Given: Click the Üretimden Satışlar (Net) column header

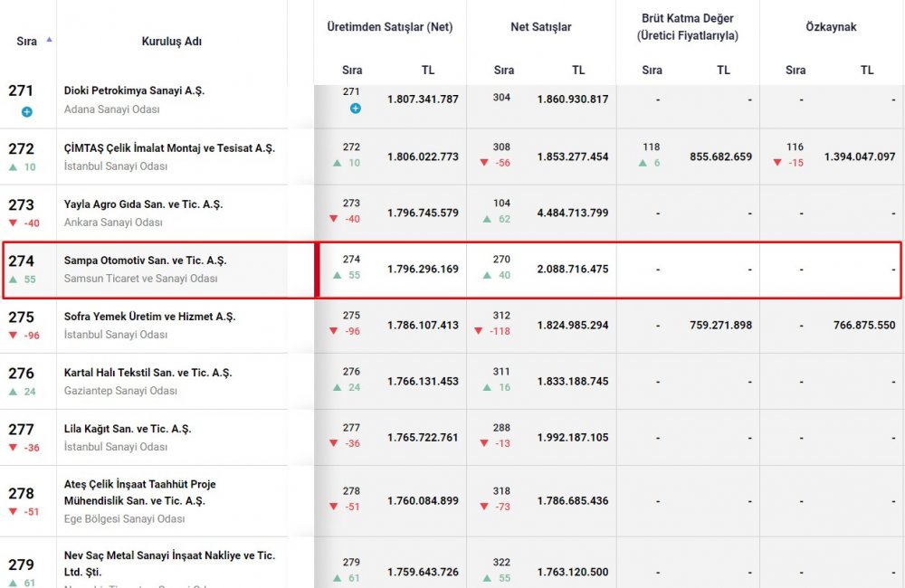Looking at the screenshot, I should [389, 26].
